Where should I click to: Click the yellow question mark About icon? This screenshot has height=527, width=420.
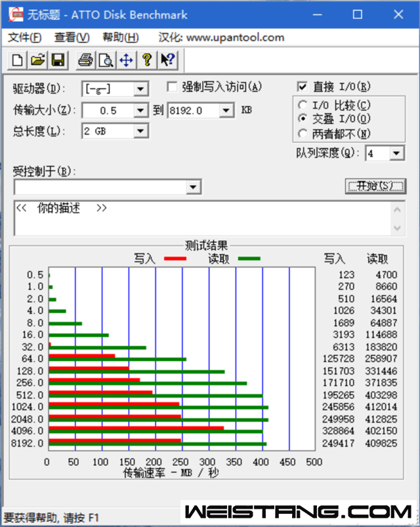click(x=147, y=61)
